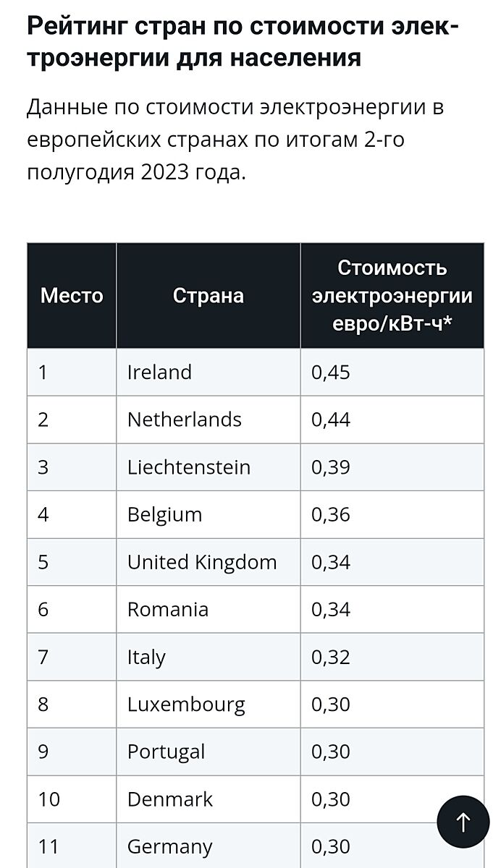This screenshot has width=493, height=868.
Task: Tap the scroll-to-top arrow button
Action: (x=463, y=822)
